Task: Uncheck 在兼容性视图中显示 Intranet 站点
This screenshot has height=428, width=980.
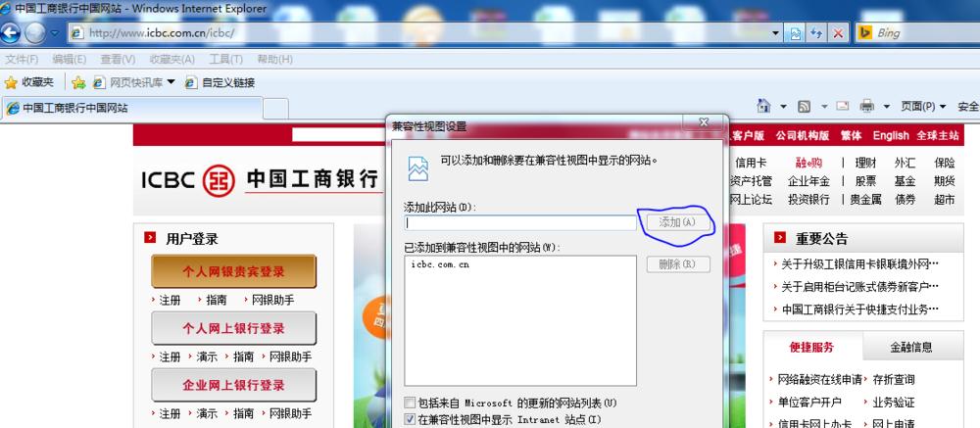Action: pos(410,419)
